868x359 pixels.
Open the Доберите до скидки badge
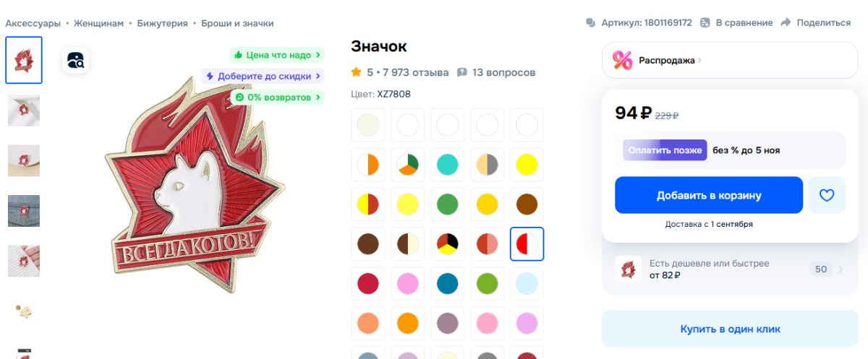point(263,76)
